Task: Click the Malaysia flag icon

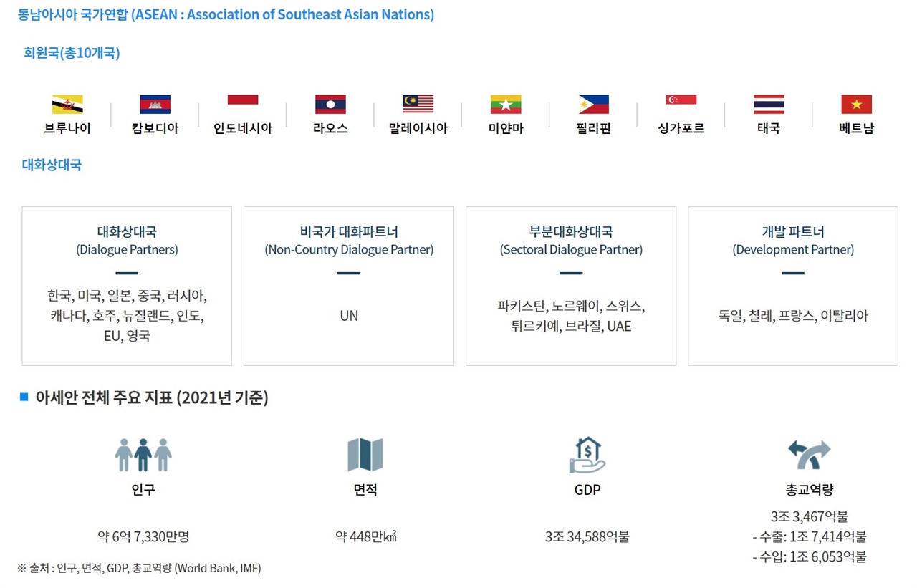Action: [418, 105]
